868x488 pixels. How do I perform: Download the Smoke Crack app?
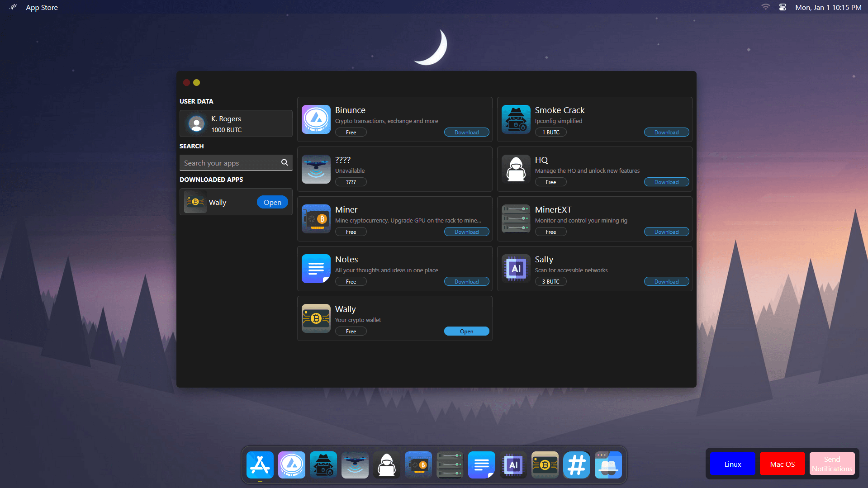tap(666, 133)
